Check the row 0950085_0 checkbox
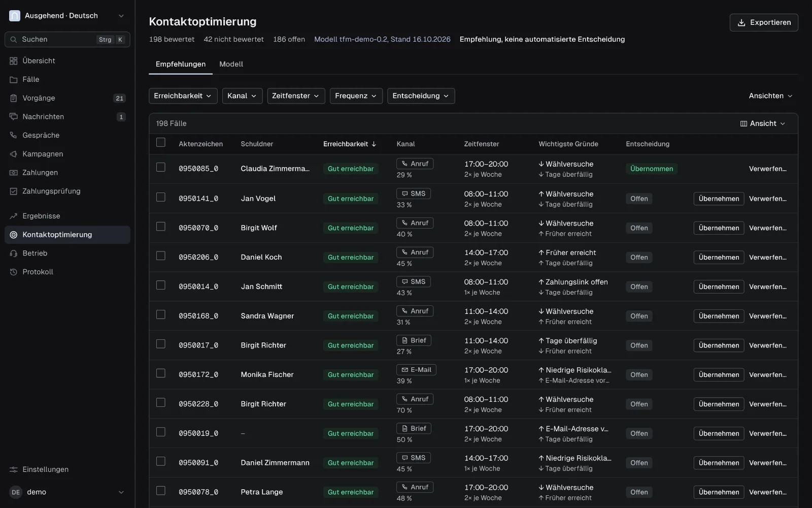The image size is (812, 508). (161, 168)
